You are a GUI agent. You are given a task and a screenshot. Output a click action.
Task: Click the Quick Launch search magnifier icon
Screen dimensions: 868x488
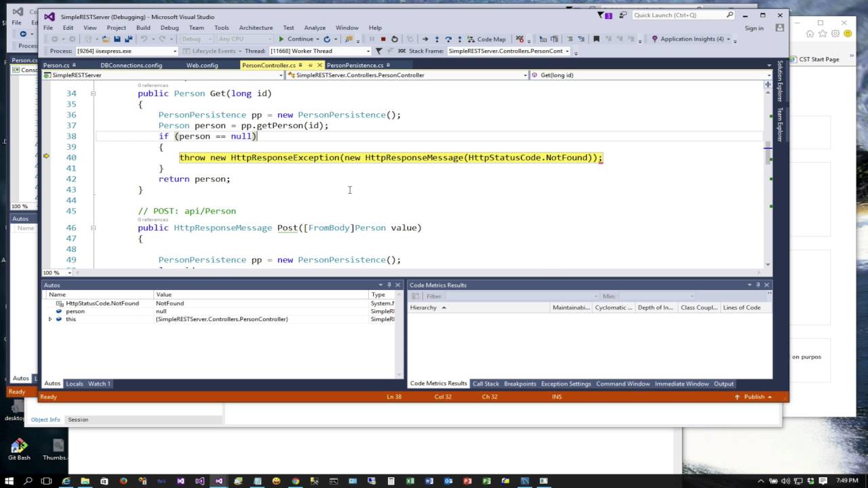tap(730, 15)
